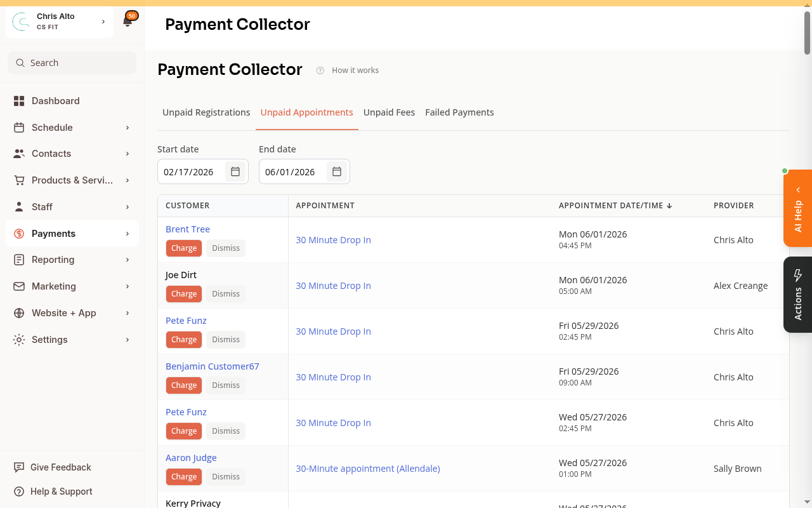Sort by Appointment Date/Time arrow
This screenshot has width=812, height=508.
tap(669, 206)
